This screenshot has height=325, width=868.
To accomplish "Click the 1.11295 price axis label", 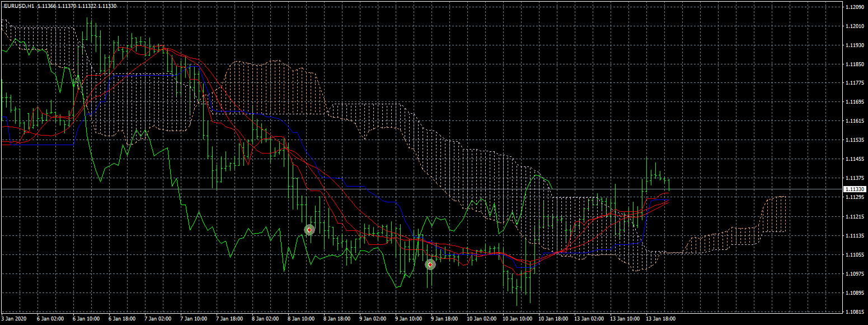I will pyautogui.click(x=856, y=197).
